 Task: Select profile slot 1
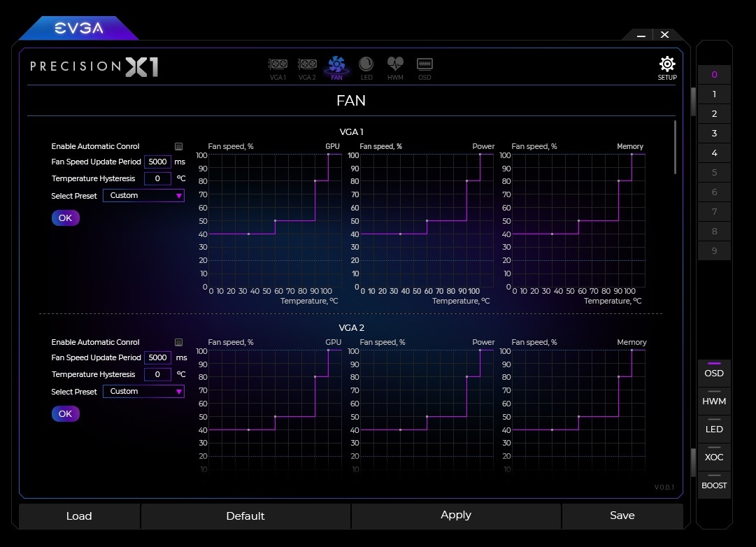tap(714, 94)
